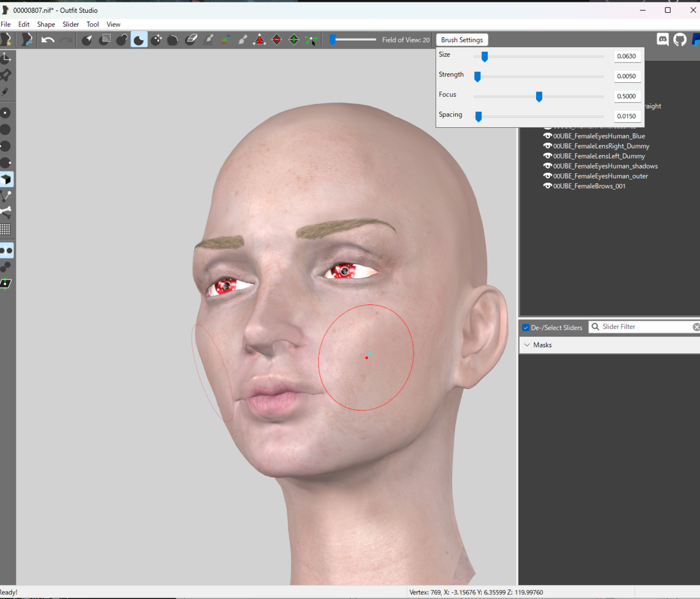Screen dimensions: 700x599
Task: Open the Slider menu
Action: coord(71,24)
